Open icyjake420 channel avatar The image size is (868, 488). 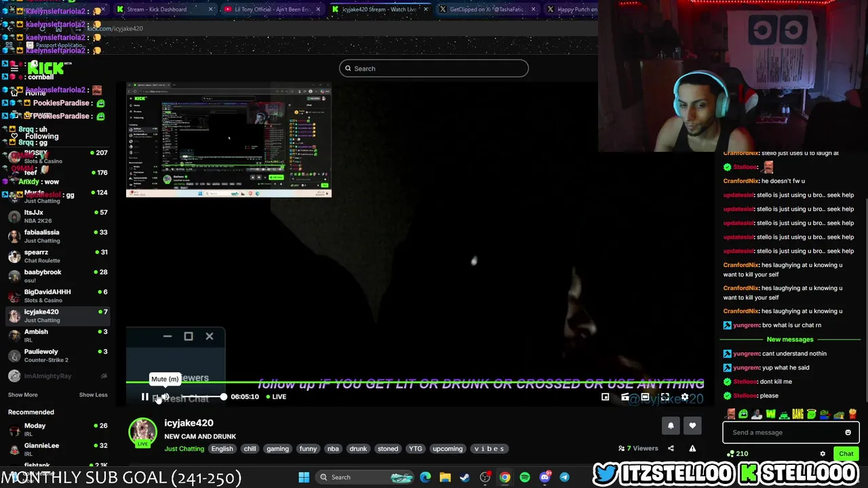coord(142,432)
